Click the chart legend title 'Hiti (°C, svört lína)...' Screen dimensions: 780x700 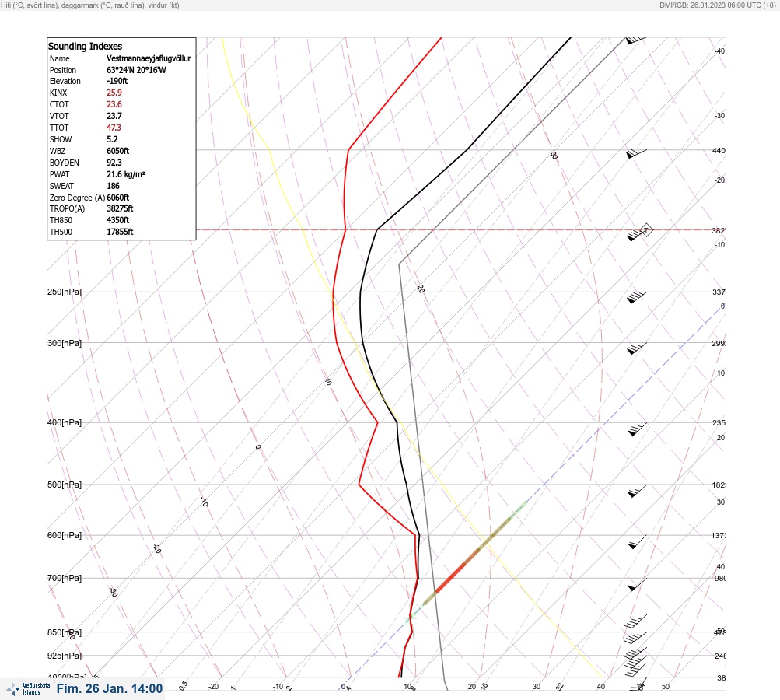[x=90, y=5]
